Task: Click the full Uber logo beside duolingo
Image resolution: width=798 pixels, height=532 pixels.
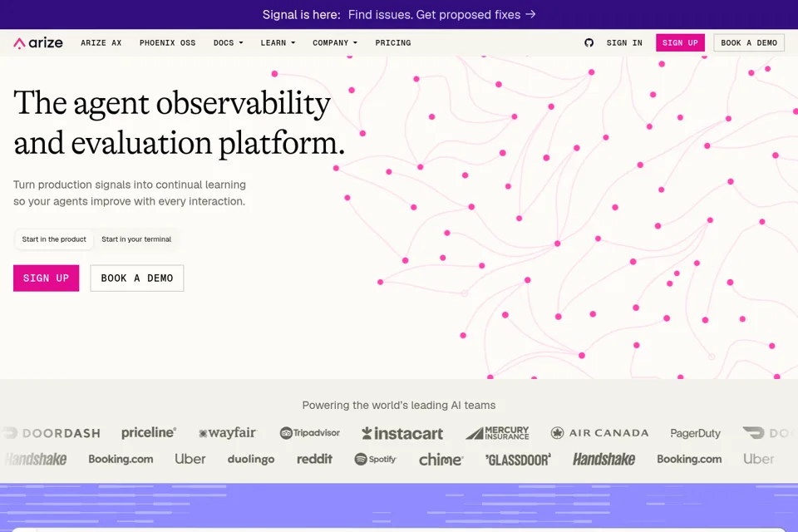Action: (190, 459)
